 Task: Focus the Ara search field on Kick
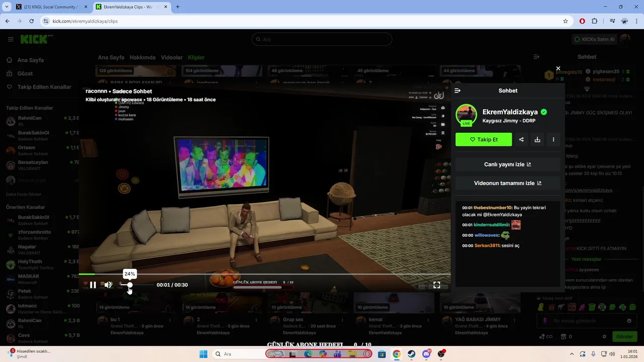[321, 39]
